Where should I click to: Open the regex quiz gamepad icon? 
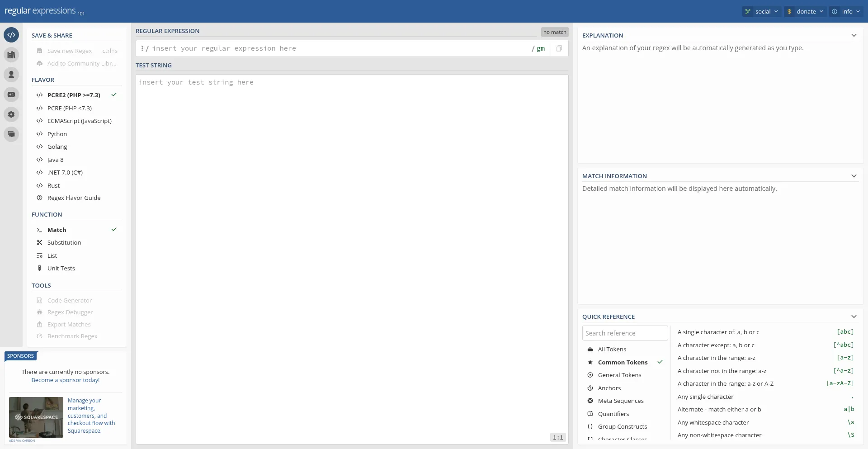click(11, 95)
